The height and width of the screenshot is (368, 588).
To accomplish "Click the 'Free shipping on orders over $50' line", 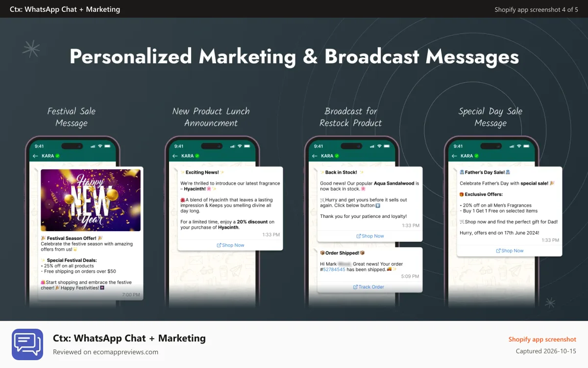I will (78, 271).
